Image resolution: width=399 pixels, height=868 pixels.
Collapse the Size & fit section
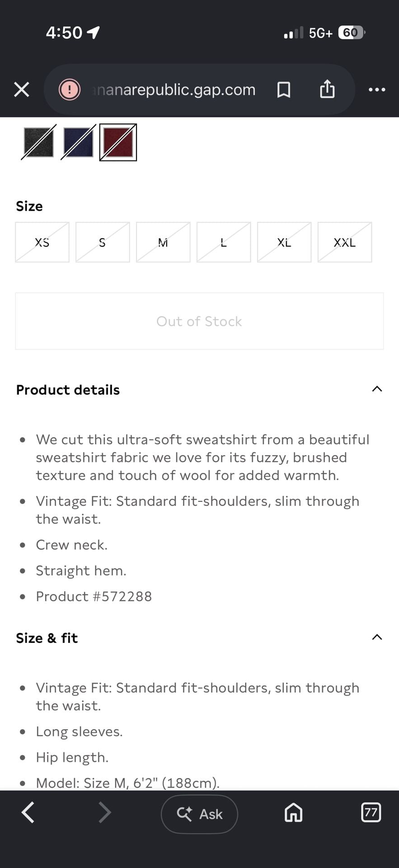point(377,637)
